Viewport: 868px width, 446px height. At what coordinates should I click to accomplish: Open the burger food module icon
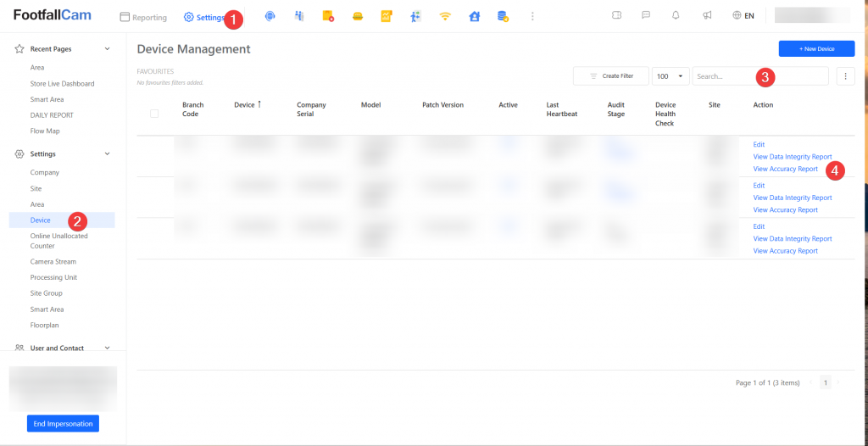pyautogui.click(x=358, y=17)
